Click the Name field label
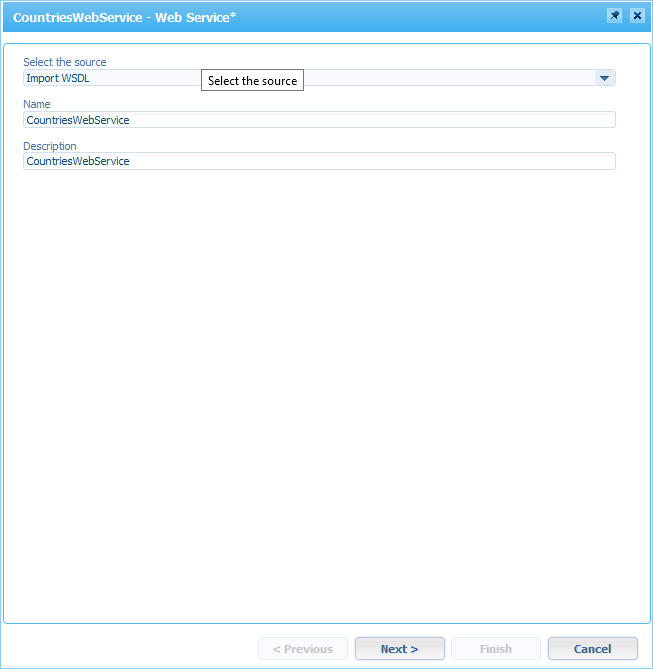653x669 pixels. coord(37,104)
